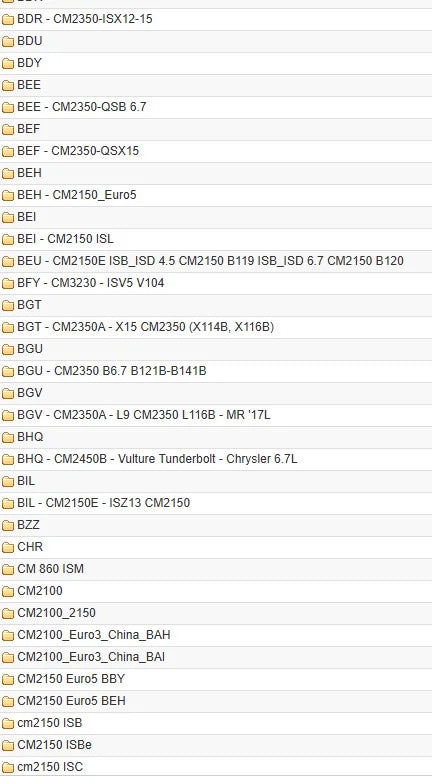The width and height of the screenshot is (432, 783).
Task: Click folder icon beside BEE - CM2350-QSB 6.7
Action: pyautogui.click(x=8, y=107)
